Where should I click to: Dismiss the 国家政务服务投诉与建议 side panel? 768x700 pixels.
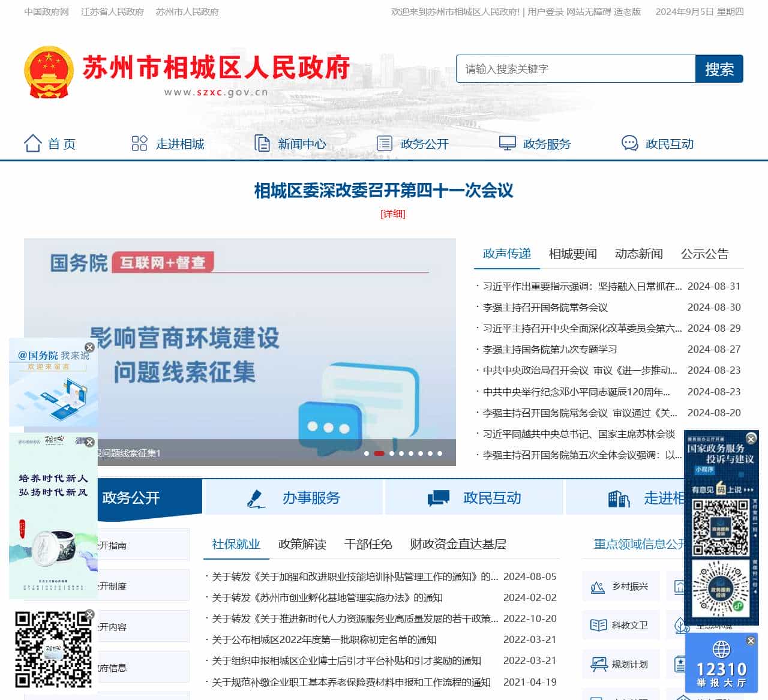751,438
